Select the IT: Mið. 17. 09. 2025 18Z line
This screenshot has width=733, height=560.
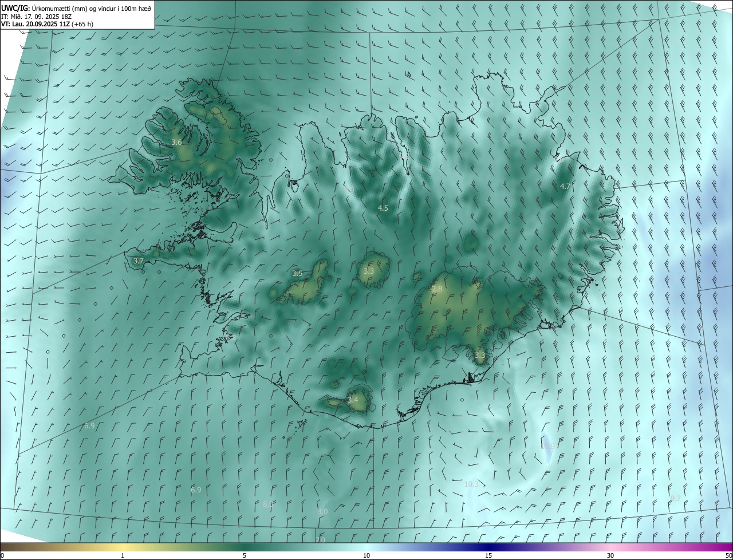point(37,17)
